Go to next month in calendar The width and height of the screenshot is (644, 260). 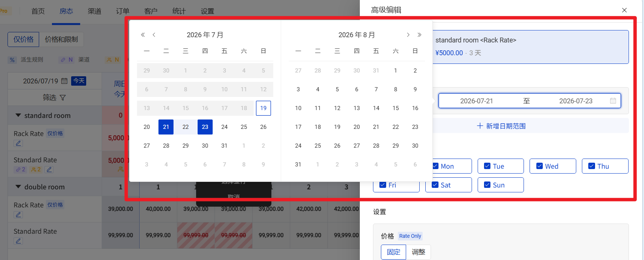click(x=408, y=35)
